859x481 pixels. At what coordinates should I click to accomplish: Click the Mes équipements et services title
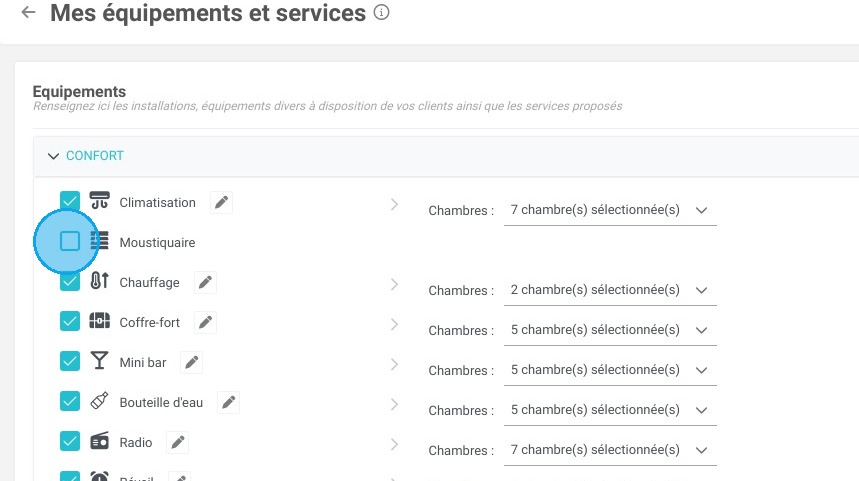(x=208, y=13)
